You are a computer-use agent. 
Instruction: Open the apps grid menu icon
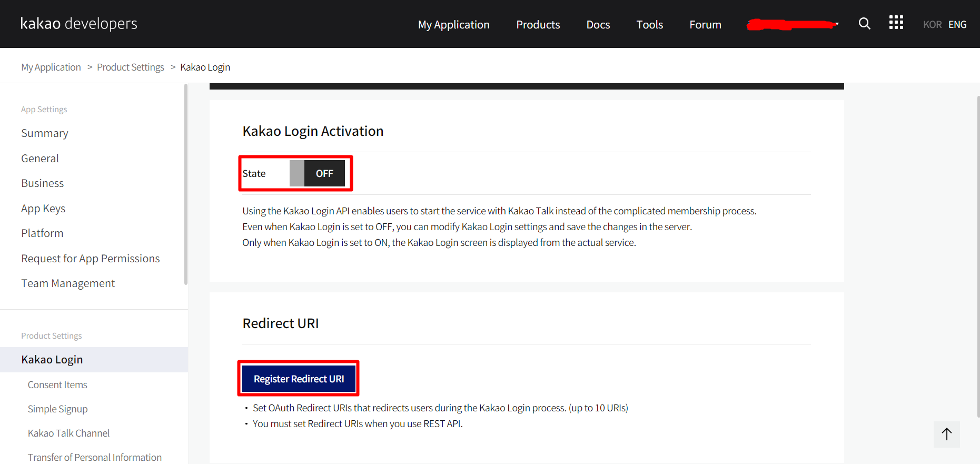click(x=896, y=23)
